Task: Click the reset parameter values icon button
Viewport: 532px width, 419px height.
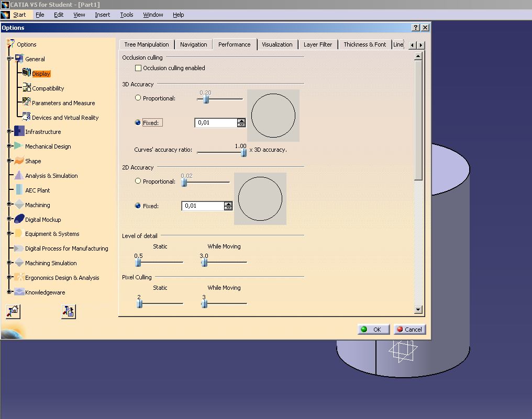Action: click(13, 312)
